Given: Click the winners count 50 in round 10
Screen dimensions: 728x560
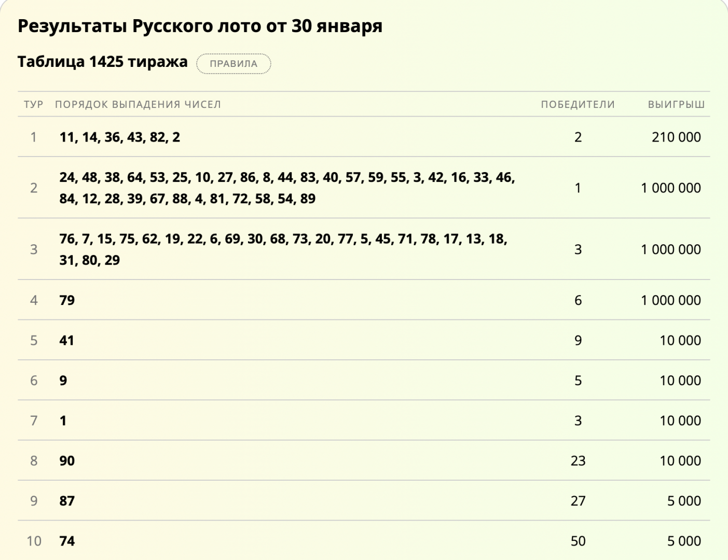Looking at the screenshot, I should pos(578,541).
